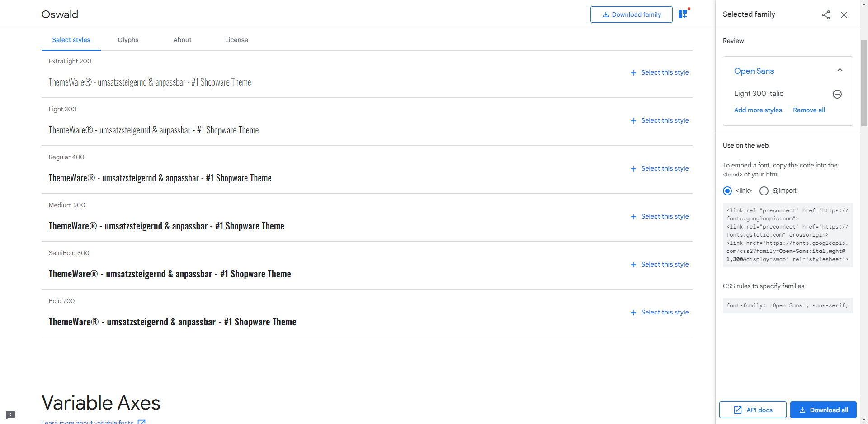
Task: Select the Regular 400 style
Action: (660, 168)
